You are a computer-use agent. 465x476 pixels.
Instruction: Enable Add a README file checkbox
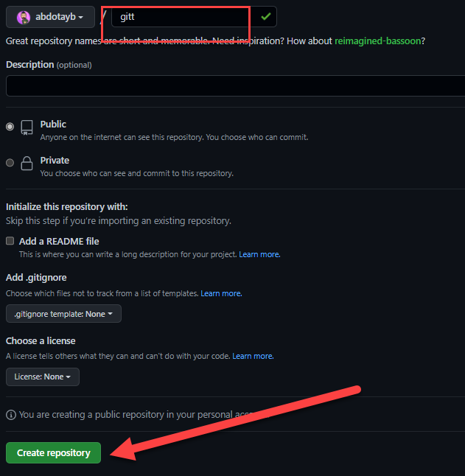[10, 241]
